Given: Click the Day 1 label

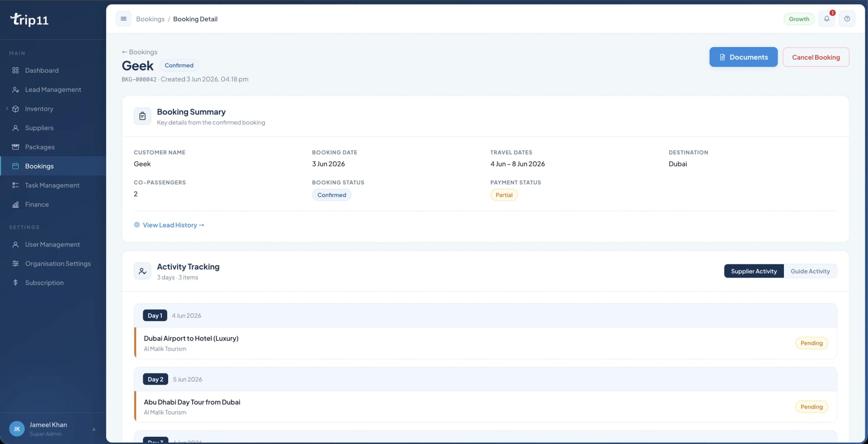Looking at the screenshot, I should pyautogui.click(x=155, y=316).
